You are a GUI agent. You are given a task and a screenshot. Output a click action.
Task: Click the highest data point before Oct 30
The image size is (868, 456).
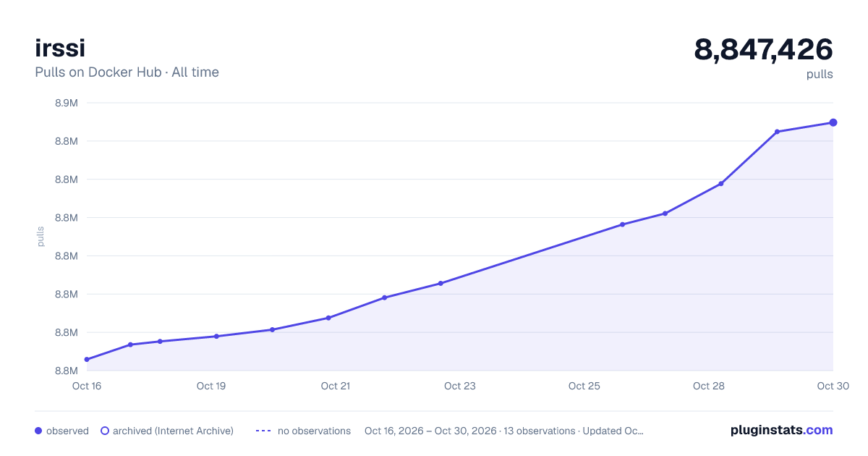(x=777, y=132)
